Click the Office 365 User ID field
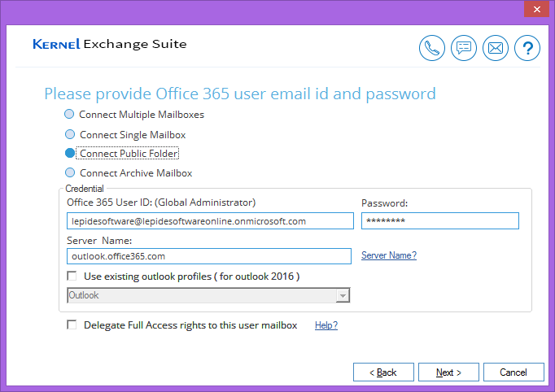 coord(210,221)
